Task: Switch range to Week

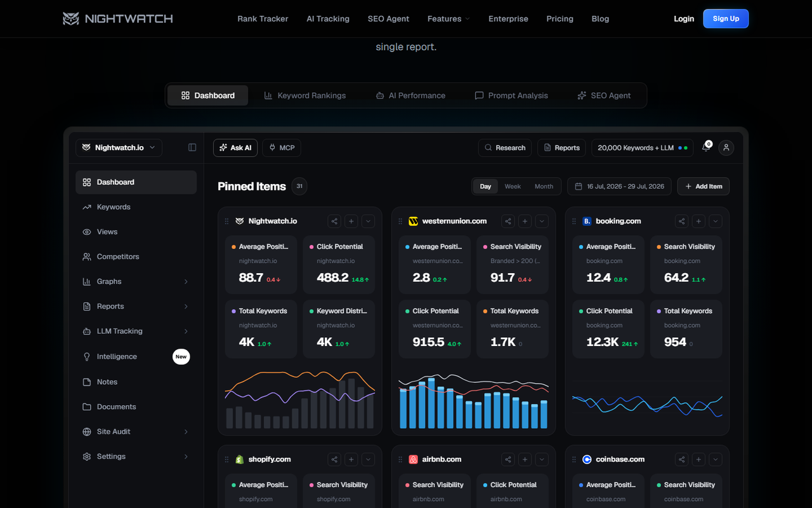Action: click(x=513, y=186)
